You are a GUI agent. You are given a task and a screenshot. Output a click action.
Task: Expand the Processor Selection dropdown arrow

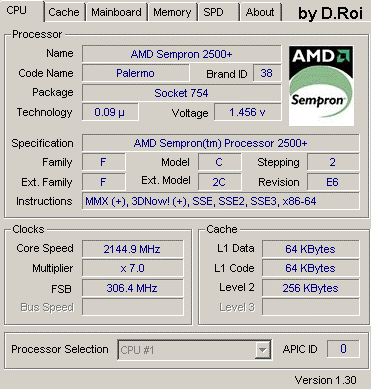point(262,350)
